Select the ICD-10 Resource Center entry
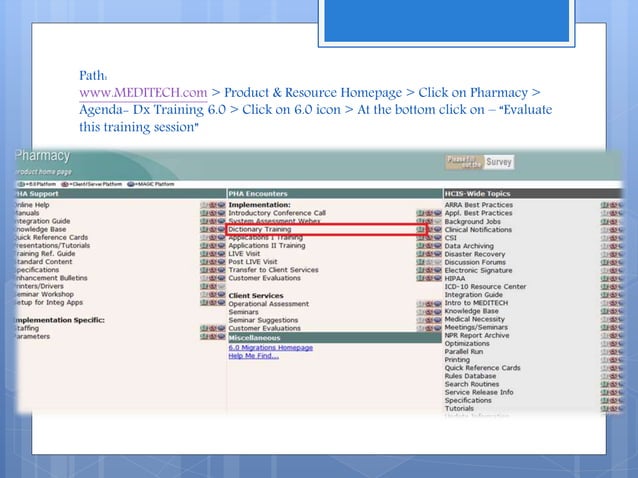 [x=485, y=287]
